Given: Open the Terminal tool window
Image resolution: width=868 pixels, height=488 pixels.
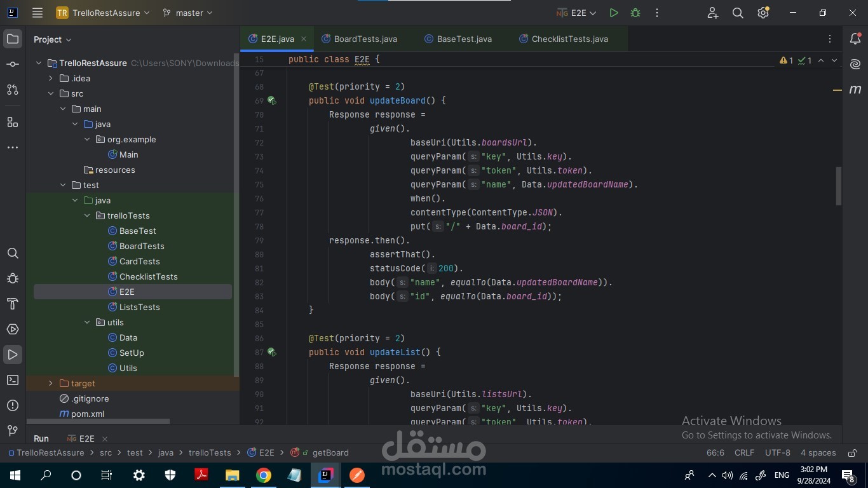Looking at the screenshot, I should pyautogui.click(x=13, y=380).
